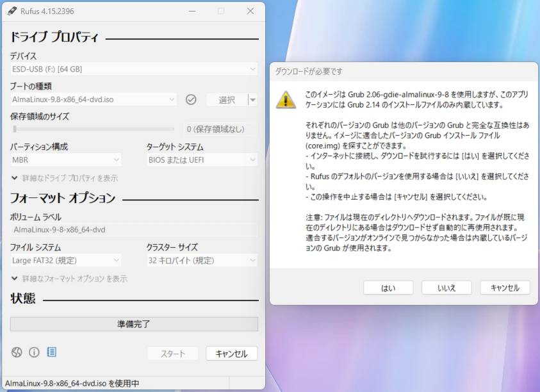
Task: Click the 0 (保存領域なし) size field
Action: coord(220,129)
